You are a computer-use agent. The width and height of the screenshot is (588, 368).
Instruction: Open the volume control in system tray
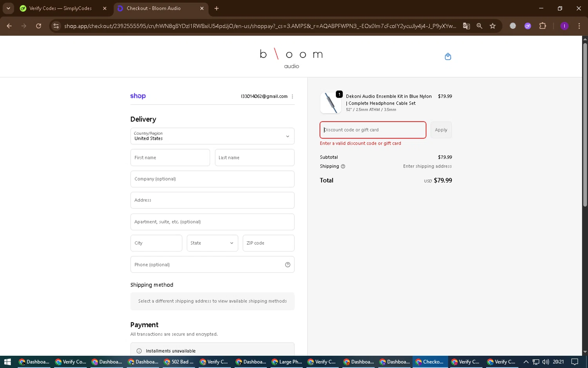point(545,362)
